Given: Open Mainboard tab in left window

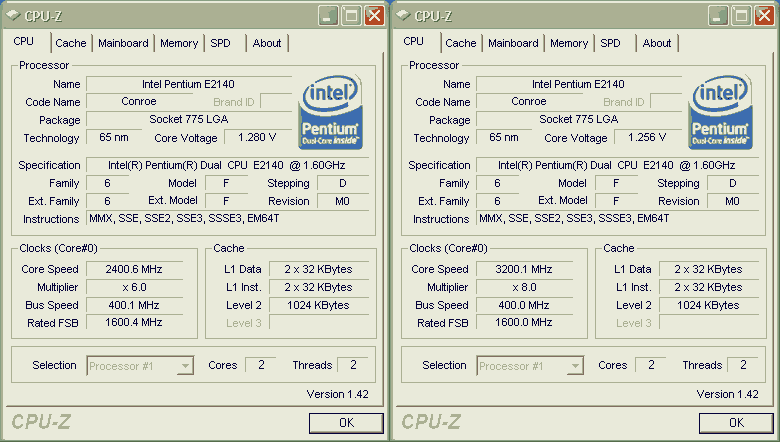Looking at the screenshot, I should click(123, 43).
